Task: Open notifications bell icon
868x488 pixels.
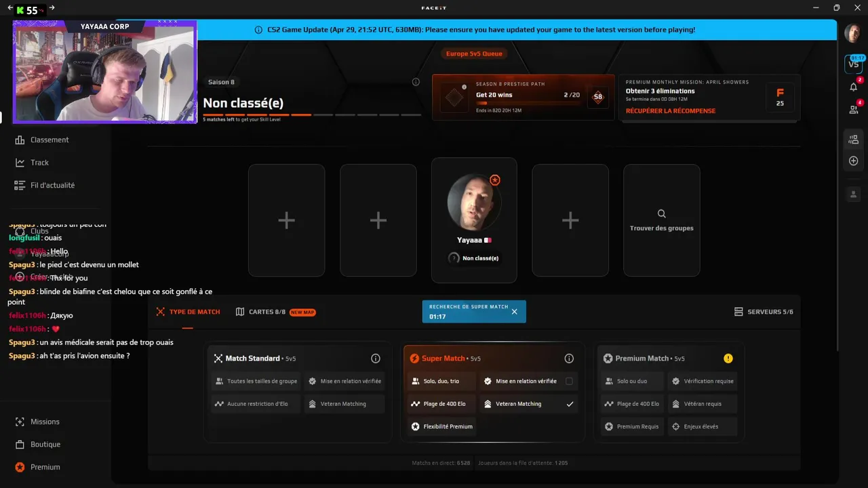Action: click(x=854, y=87)
